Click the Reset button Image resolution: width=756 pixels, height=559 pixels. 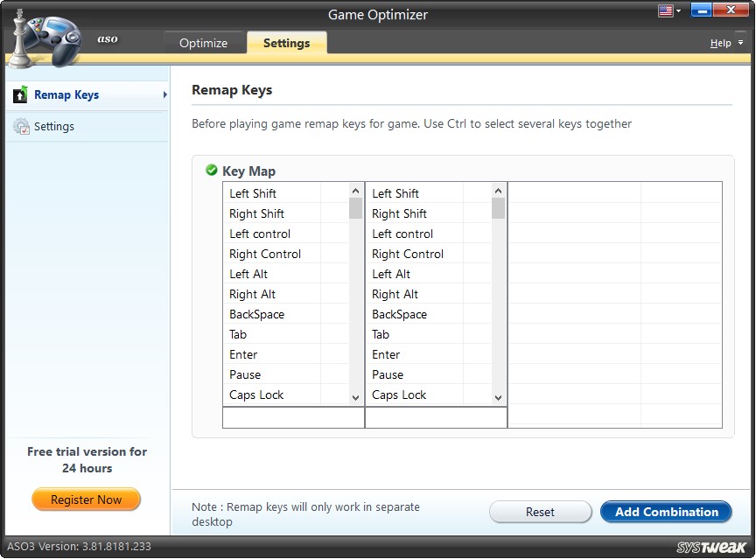coord(540,512)
